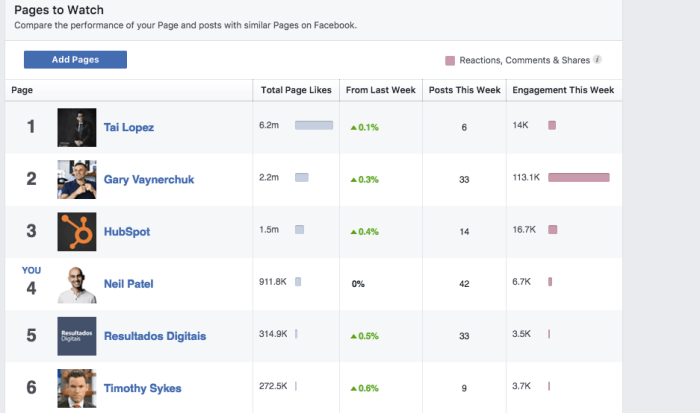Click Timothy Sykes 0.6% growth value
Viewport: 700px width, 413px height.
pyautogui.click(x=365, y=389)
